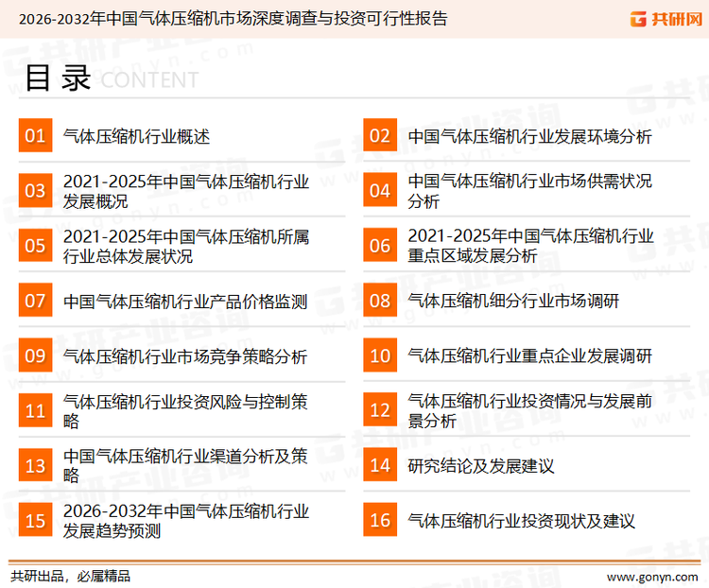The width and height of the screenshot is (709, 588).
Task: Click the orange 14 chapter number box
Action: 380,465
